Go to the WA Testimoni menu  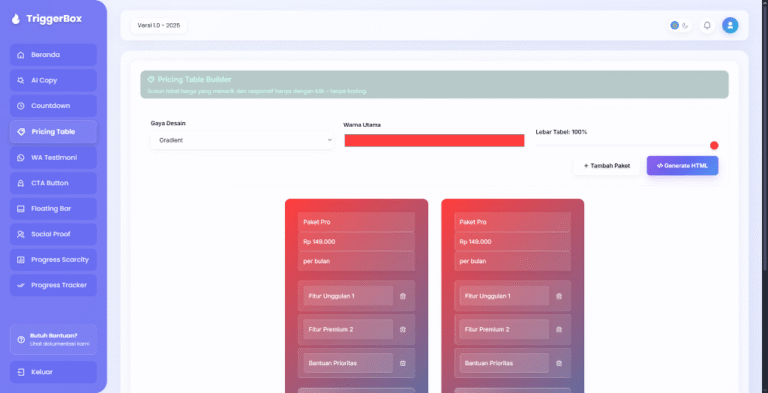[x=53, y=157]
